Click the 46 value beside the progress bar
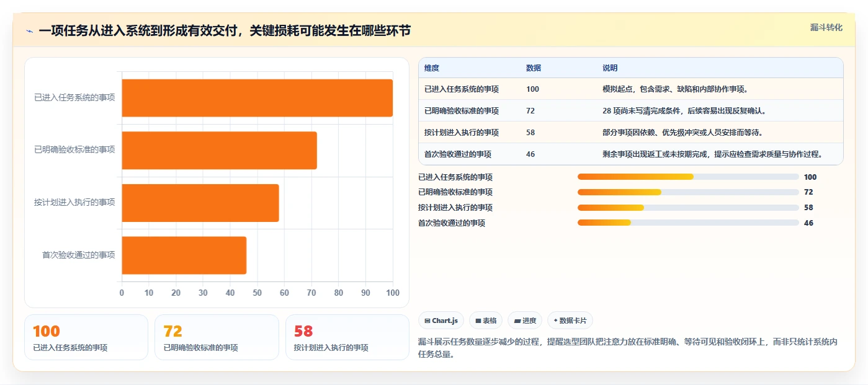This screenshot has height=385, width=868. [x=808, y=223]
